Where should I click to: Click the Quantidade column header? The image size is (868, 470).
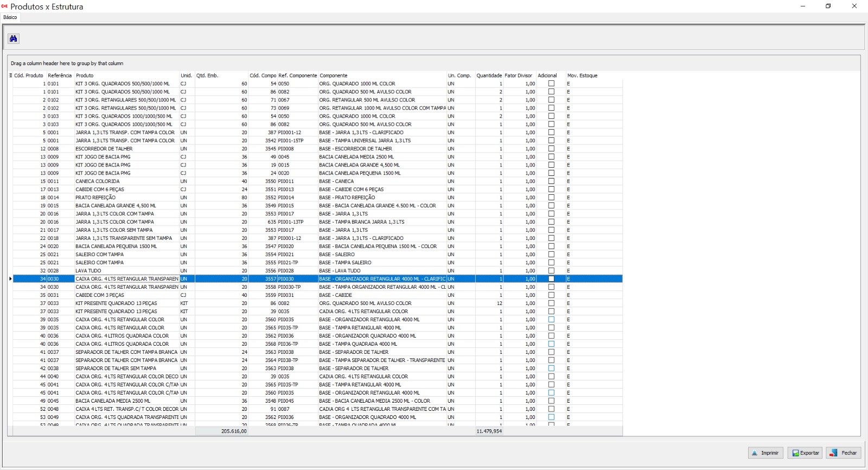tap(489, 75)
